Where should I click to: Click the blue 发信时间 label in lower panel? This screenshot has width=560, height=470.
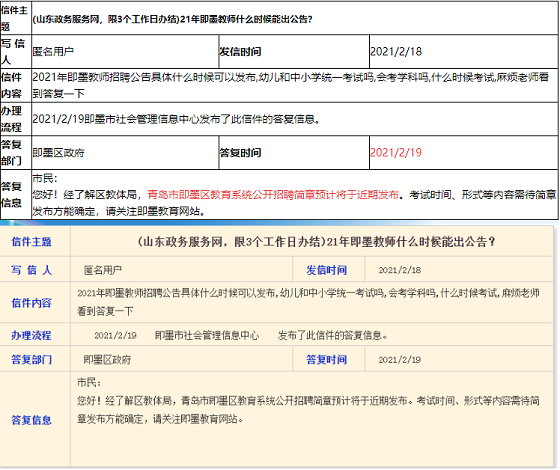pos(326,270)
